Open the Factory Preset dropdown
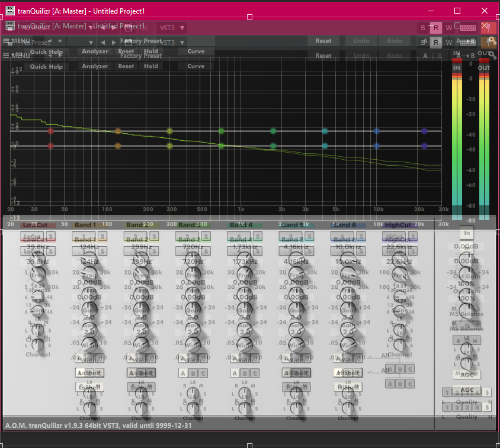Screen dimensions: 500x448 pyautogui.click(x=140, y=41)
